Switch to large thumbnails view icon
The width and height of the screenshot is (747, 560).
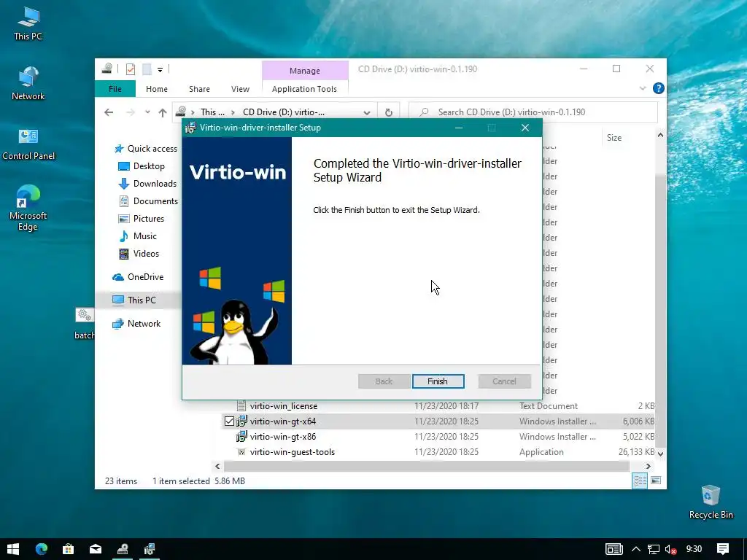point(656,481)
